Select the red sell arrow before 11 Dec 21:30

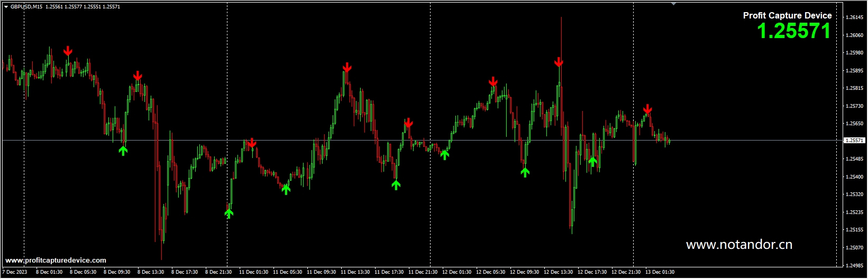pos(408,123)
